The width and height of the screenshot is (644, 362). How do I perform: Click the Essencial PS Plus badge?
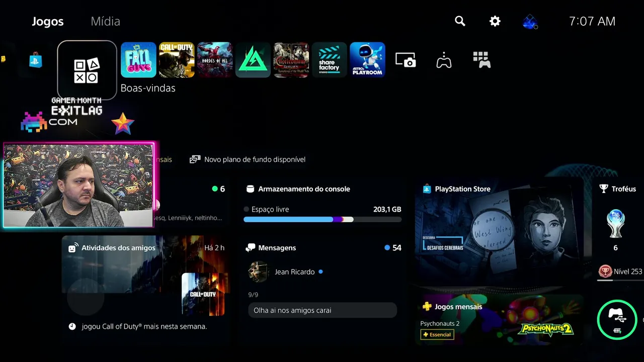pyautogui.click(x=437, y=334)
